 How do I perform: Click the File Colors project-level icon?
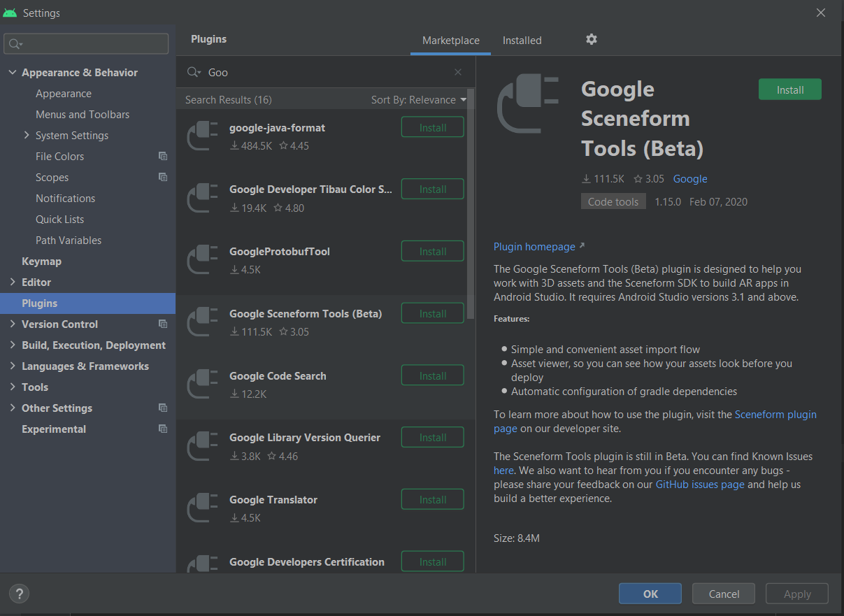[163, 157]
